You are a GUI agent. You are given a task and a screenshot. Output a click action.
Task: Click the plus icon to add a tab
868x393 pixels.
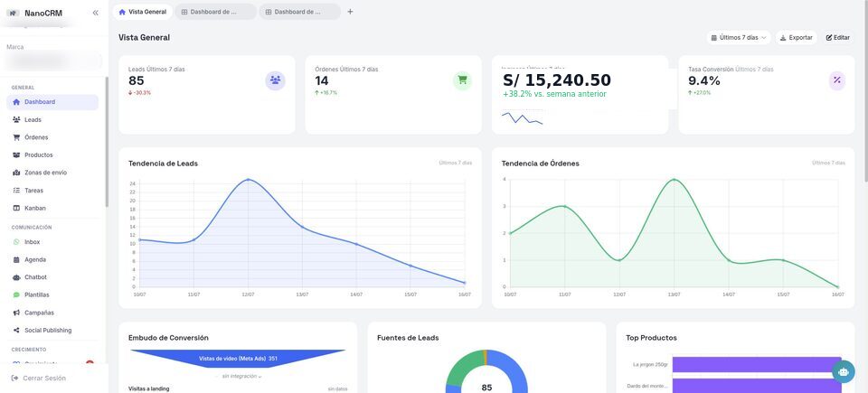[350, 12]
